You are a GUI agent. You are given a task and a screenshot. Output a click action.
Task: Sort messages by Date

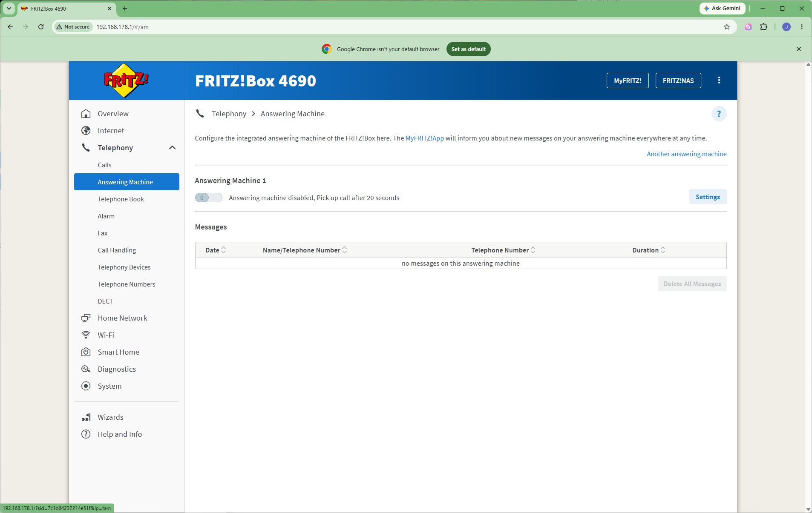coord(216,250)
